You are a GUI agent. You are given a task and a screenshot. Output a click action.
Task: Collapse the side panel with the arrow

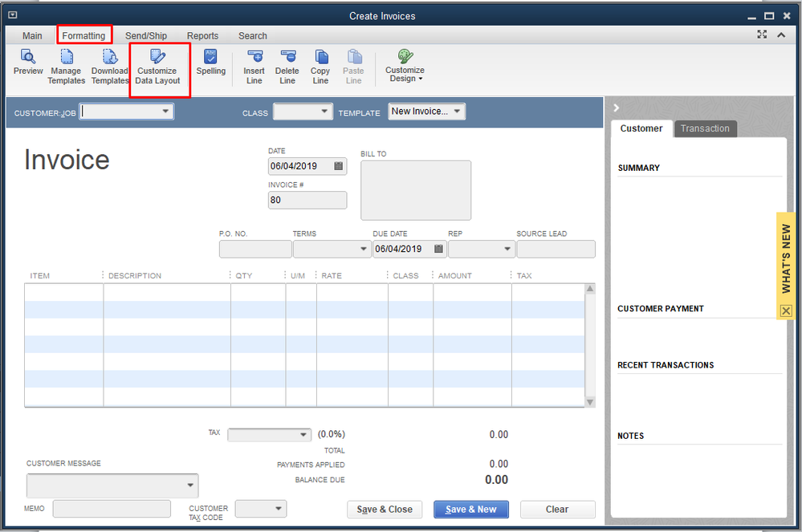point(617,108)
